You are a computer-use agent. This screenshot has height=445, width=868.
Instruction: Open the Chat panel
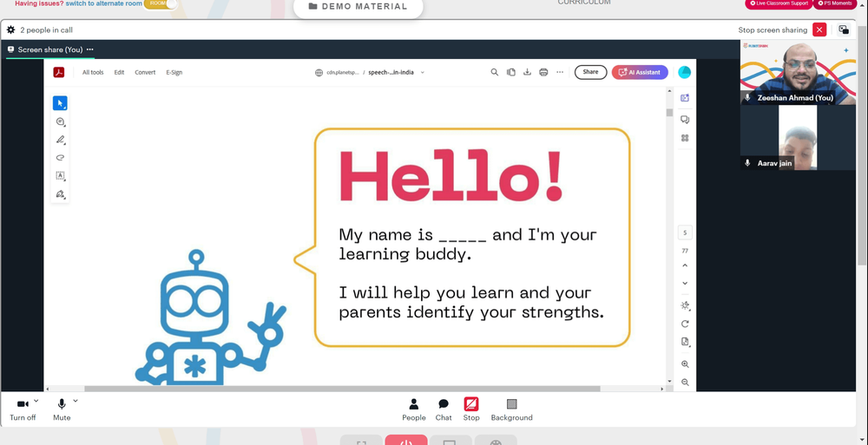(444, 409)
